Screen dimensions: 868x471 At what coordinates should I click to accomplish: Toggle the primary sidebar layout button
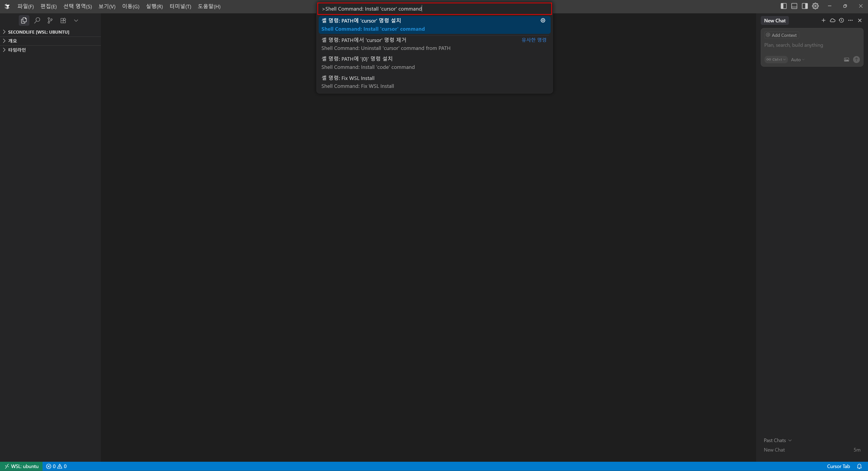coord(783,6)
